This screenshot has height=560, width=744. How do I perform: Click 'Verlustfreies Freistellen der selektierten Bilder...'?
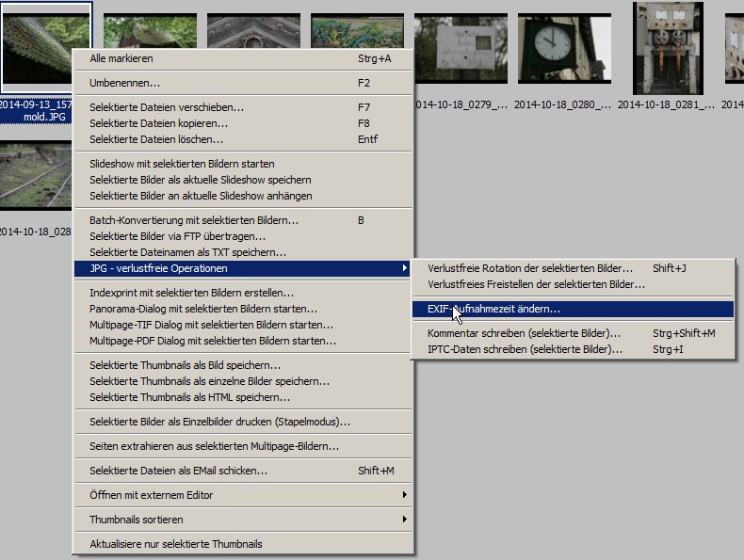point(536,284)
